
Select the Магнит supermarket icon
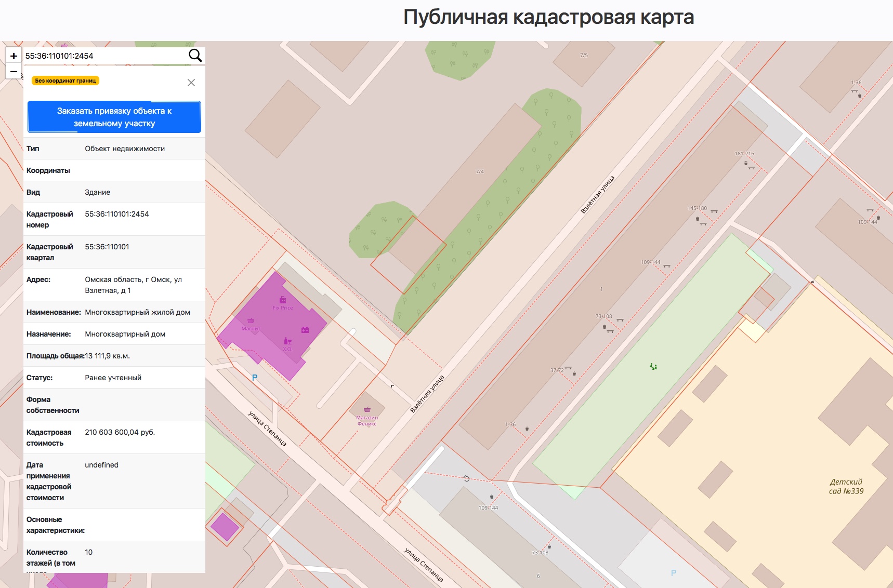pos(251,321)
